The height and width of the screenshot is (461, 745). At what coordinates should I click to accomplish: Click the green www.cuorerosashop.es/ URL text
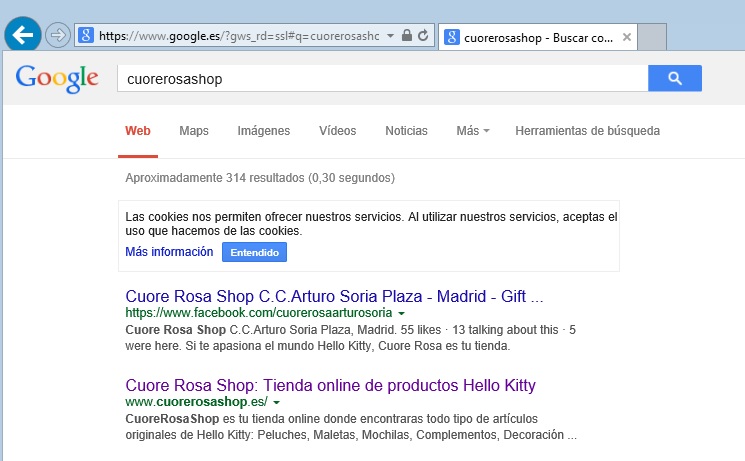(196, 402)
